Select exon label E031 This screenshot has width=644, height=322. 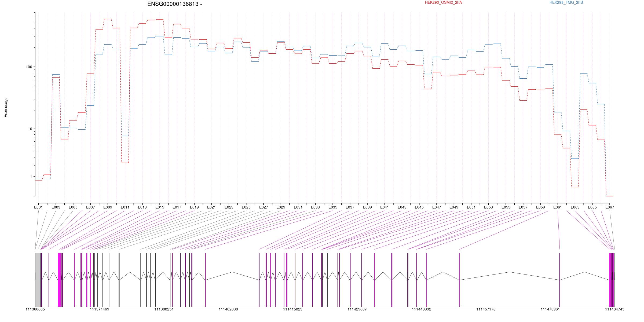298,207
